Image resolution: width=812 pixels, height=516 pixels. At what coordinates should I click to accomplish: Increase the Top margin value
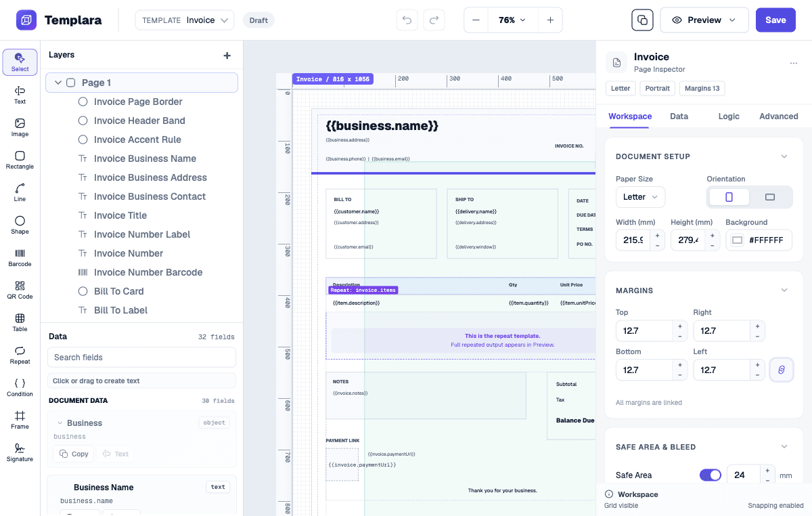click(x=680, y=326)
